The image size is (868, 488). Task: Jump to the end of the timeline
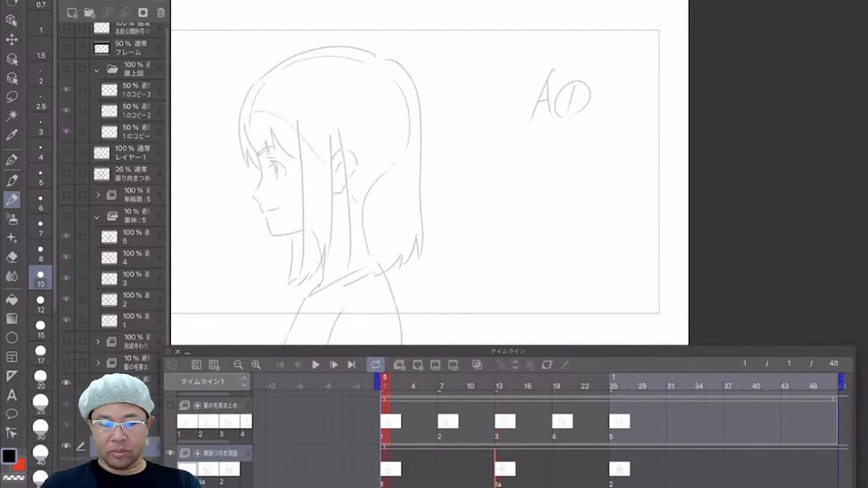pos(351,364)
